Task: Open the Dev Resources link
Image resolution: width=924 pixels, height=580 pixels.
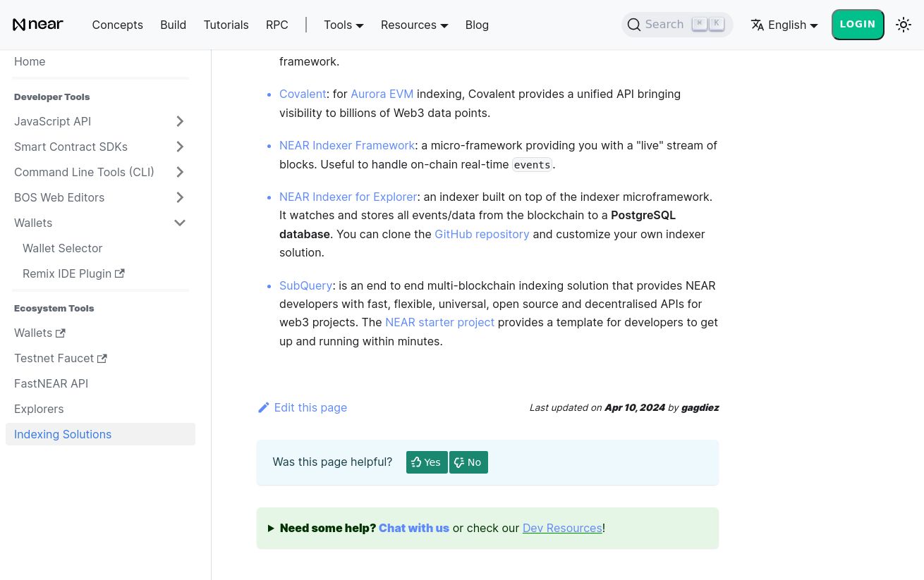Action: click(x=562, y=528)
